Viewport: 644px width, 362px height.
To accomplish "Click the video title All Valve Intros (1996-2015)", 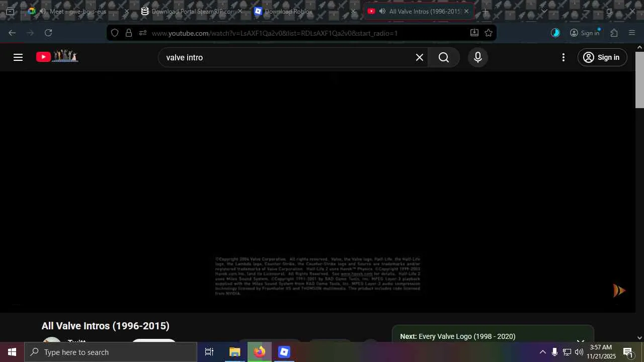I will (106, 326).
